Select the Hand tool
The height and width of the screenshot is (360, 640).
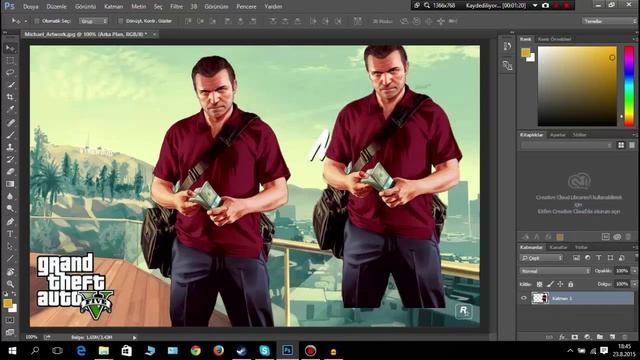tap(10, 272)
